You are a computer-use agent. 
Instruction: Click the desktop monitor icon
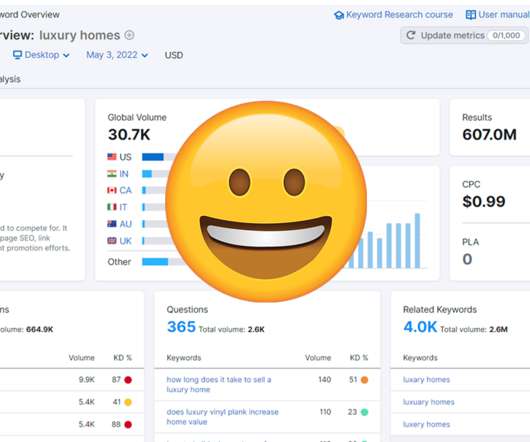click(x=17, y=55)
